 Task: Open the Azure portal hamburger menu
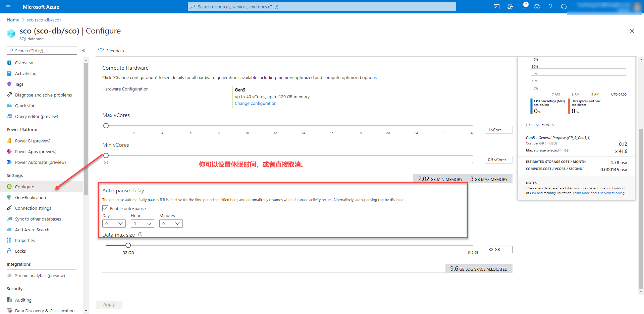(x=8, y=7)
